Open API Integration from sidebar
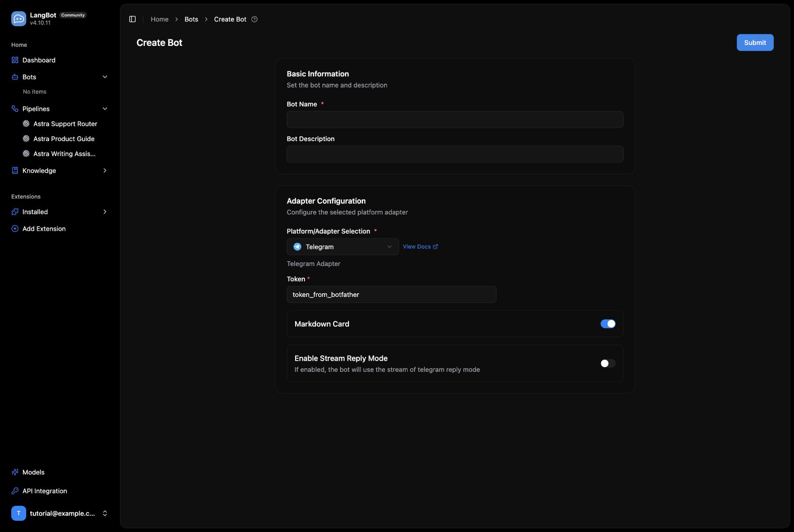 click(60, 491)
